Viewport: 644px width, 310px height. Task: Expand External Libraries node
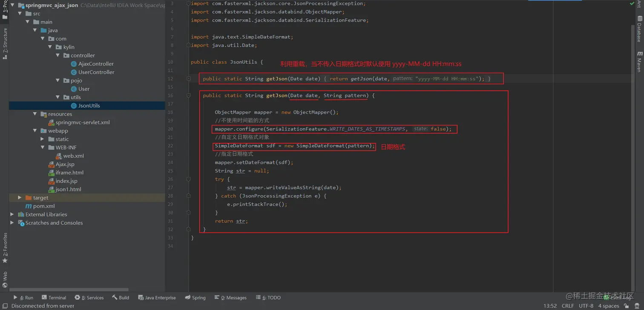pos(12,214)
